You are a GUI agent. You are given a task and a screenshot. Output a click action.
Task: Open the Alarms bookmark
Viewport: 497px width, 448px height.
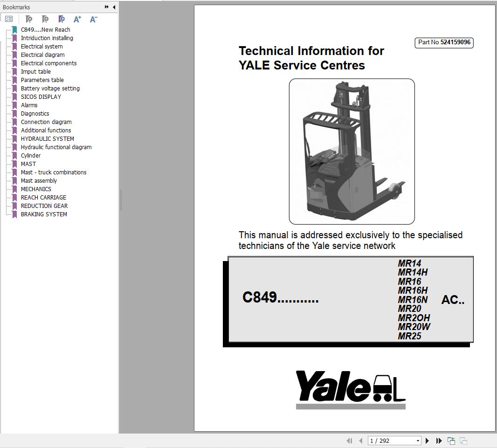point(29,105)
